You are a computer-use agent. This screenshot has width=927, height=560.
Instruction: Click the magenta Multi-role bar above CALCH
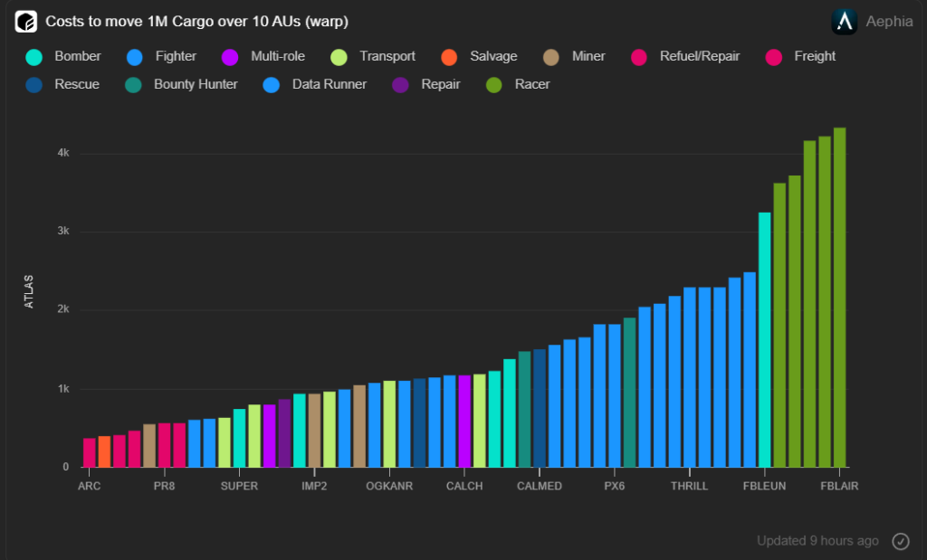464,422
